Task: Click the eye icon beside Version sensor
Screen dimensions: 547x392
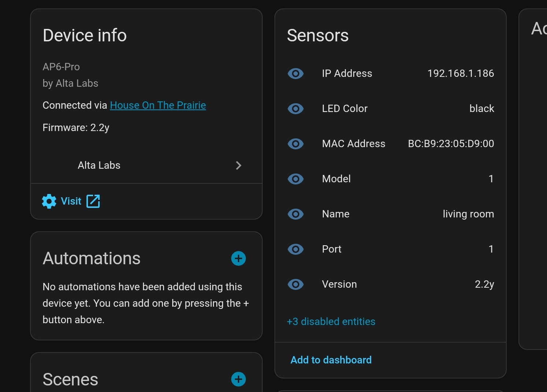Action: (x=295, y=284)
